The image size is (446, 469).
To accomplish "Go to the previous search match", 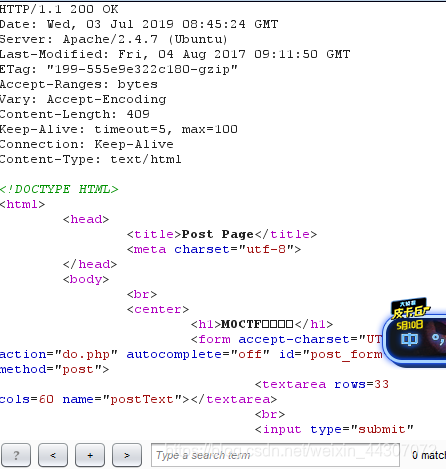I will click(53, 455).
